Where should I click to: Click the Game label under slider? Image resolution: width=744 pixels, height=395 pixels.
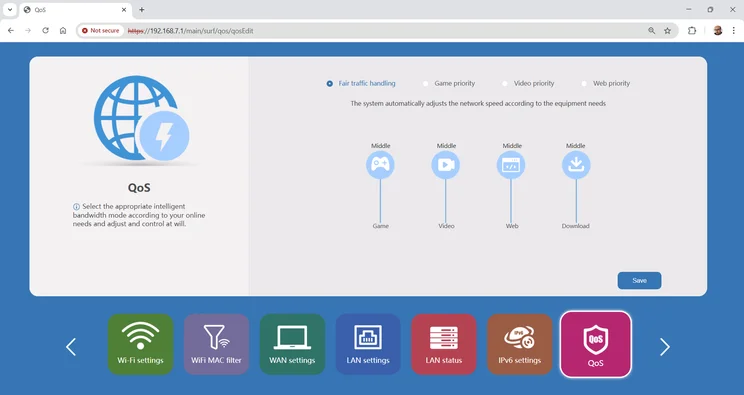(381, 226)
